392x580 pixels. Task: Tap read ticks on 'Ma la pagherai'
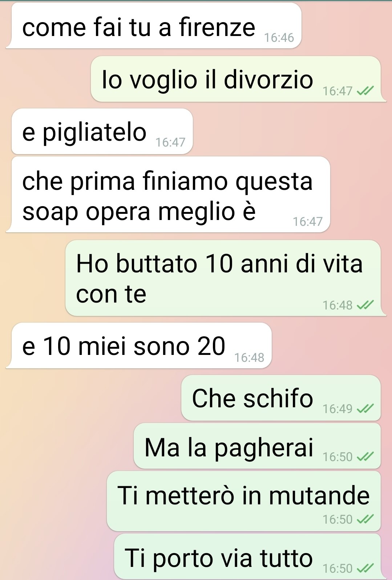click(x=365, y=456)
